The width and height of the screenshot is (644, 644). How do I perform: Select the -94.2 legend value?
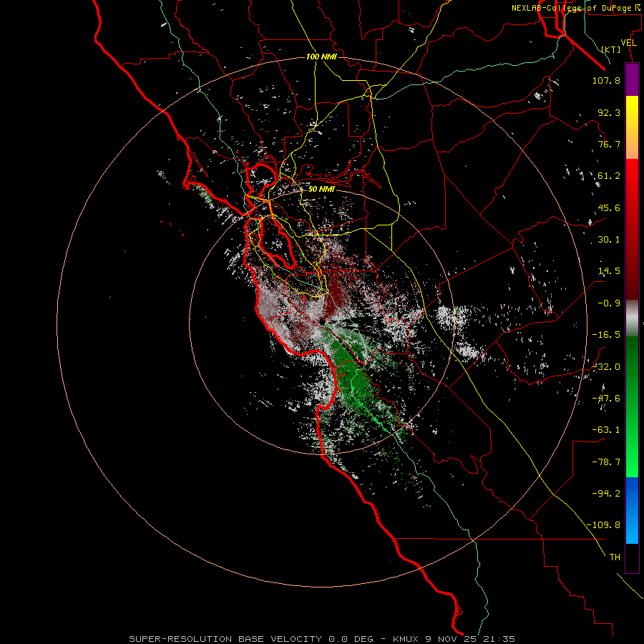coord(606,493)
